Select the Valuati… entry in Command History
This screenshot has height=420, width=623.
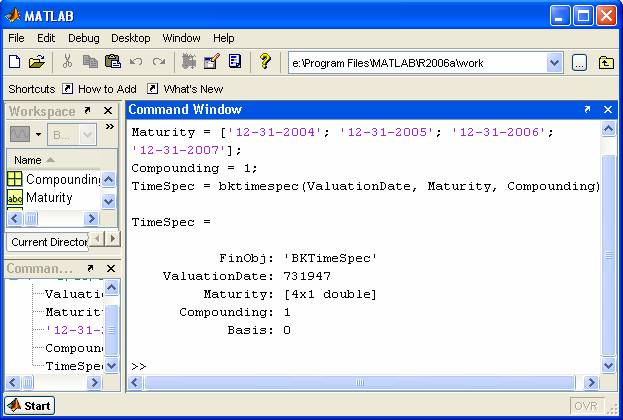coord(74,294)
